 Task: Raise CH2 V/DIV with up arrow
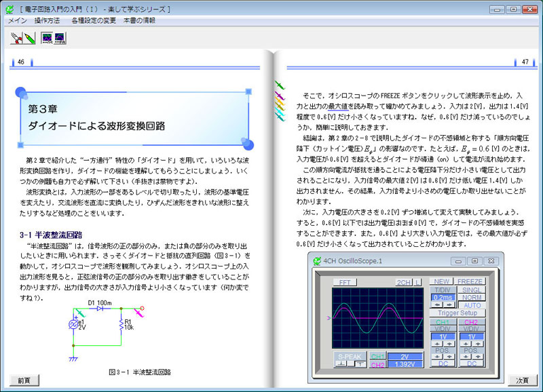pos(478,344)
